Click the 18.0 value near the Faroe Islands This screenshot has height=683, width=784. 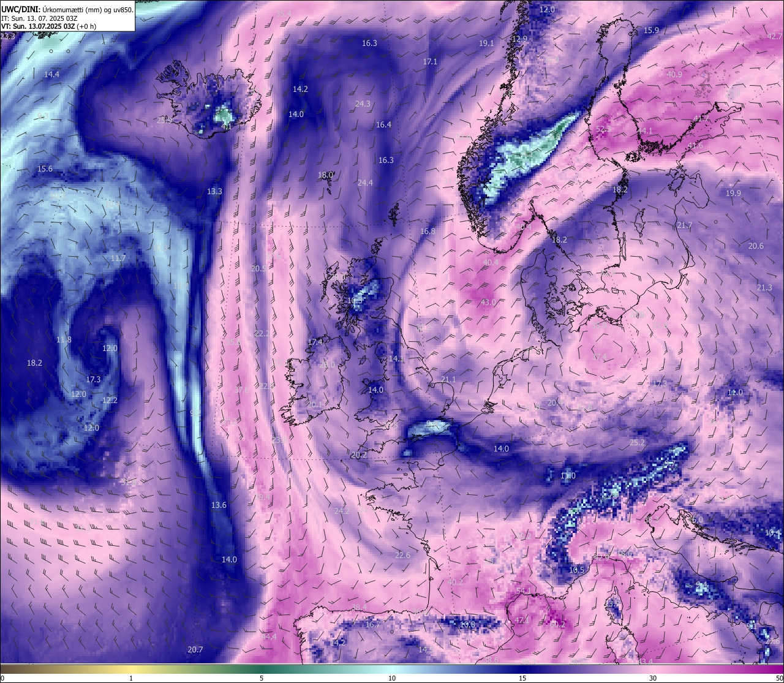tap(325, 175)
